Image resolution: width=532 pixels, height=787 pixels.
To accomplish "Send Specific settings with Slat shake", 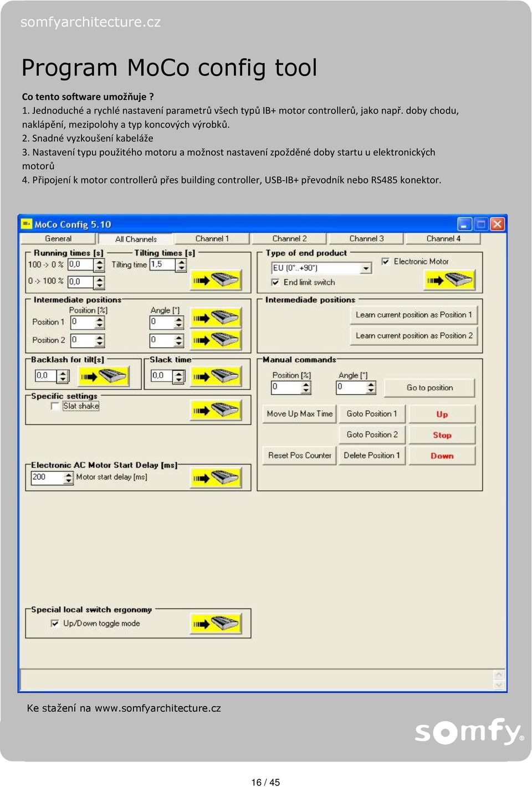I will coord(216,410).
